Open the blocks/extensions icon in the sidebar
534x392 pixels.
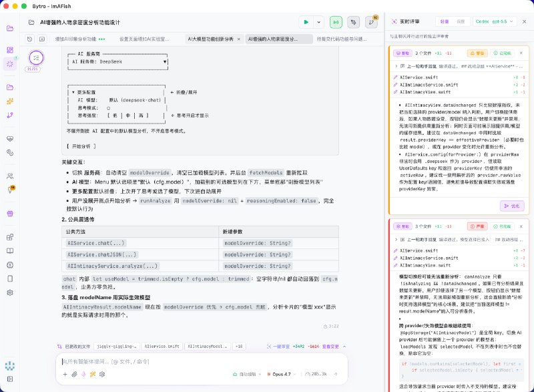click(x=10, y=237)
